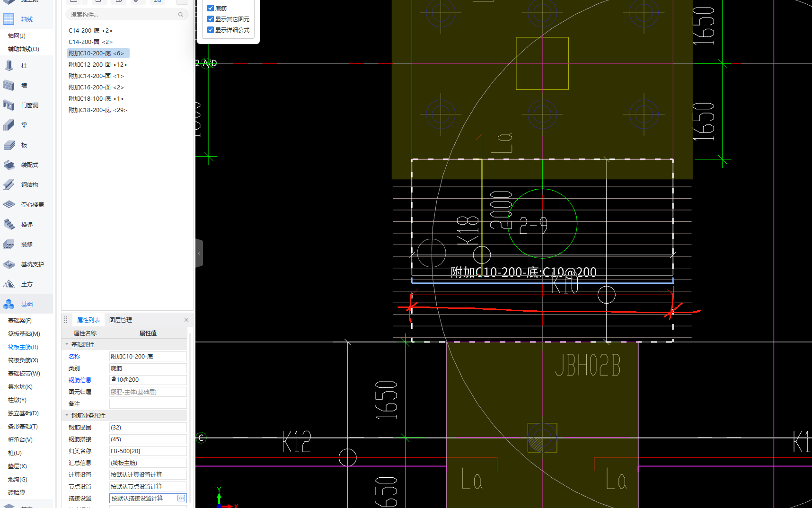812x508 pixels.
Task: Open the 装配式 category icon
Action: pos(9,165)
